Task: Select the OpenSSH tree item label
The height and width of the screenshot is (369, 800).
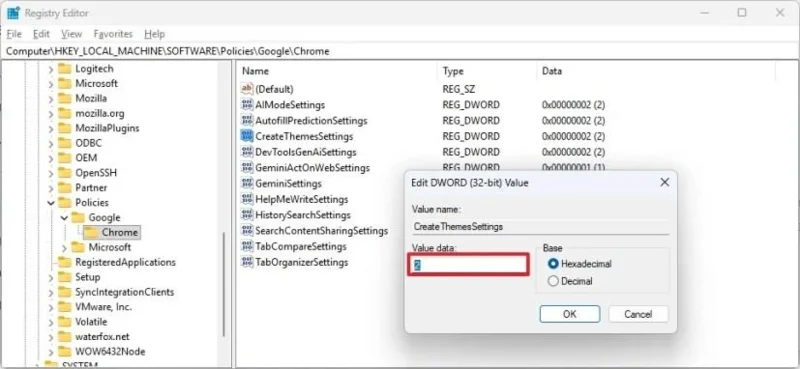Action: [x=96, y=173]
